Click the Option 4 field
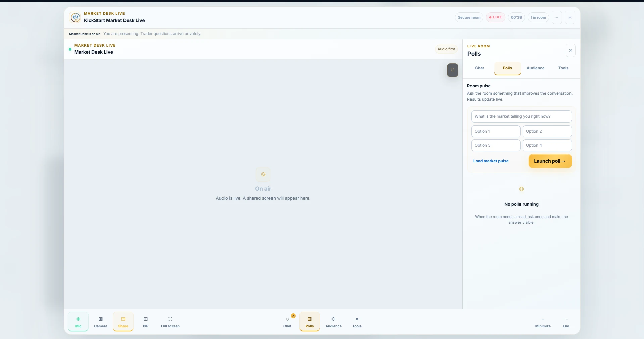644x339 pixels. [547, 145]
